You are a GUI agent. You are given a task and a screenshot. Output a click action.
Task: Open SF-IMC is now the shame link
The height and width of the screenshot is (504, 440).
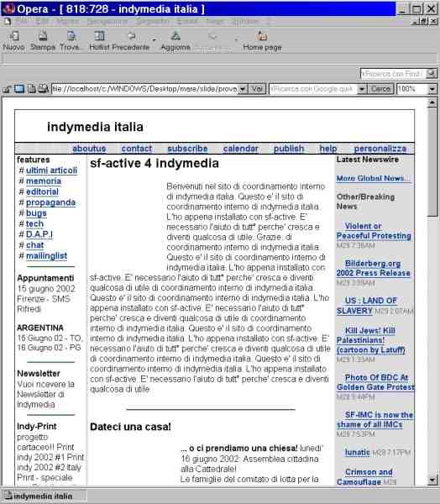tap(375, 419)
